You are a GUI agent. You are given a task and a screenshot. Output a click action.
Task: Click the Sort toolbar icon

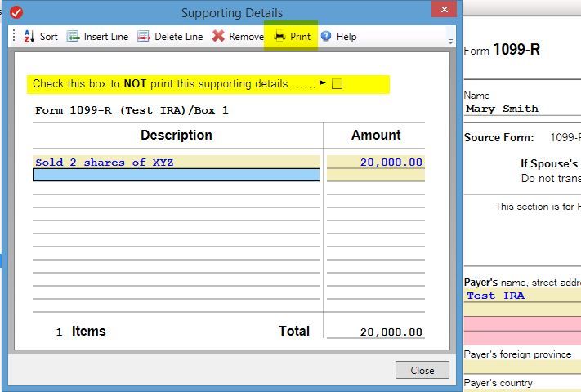click(x=29, y=37)
